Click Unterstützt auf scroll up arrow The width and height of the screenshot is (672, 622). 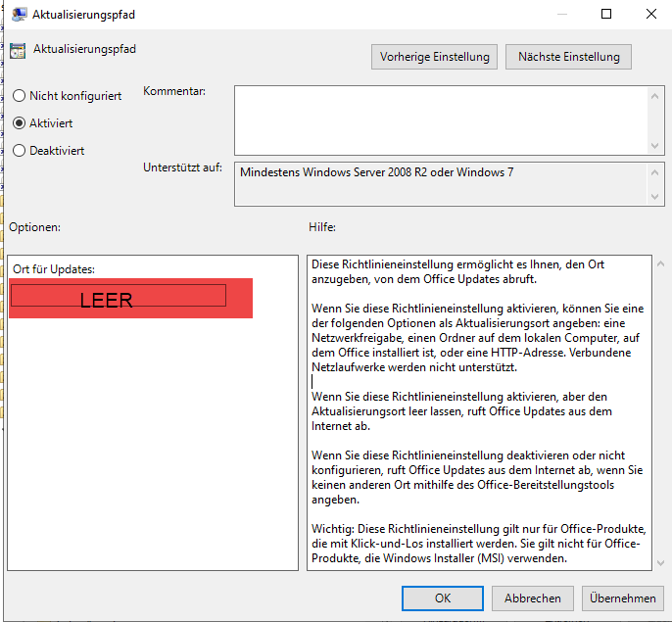click(654, 172)
